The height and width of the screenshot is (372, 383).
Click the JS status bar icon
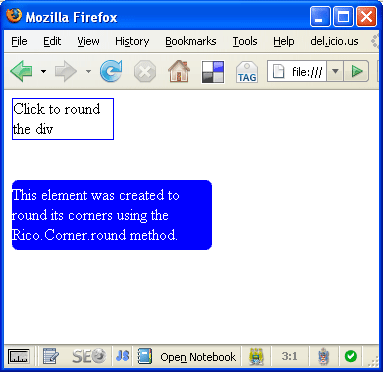pos(122,356)
